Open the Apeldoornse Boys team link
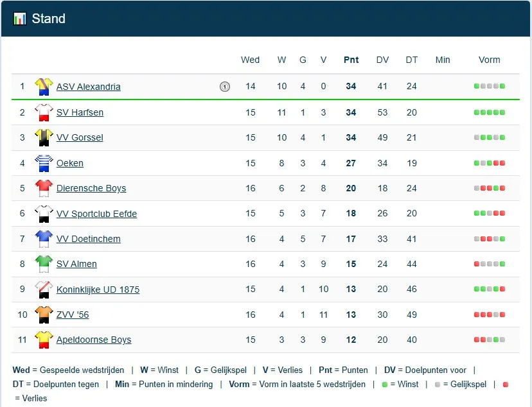 pos(94,340)
